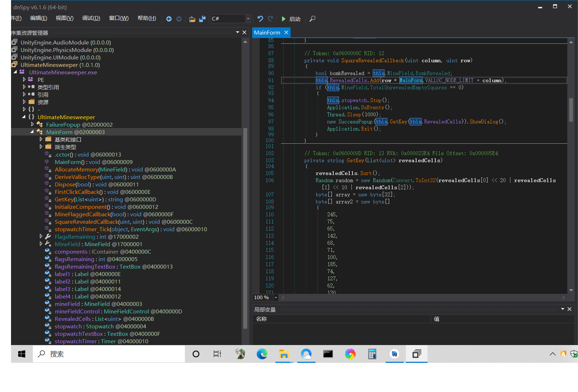
Task: Open the search magnifier tool
Action: [312, 19]
